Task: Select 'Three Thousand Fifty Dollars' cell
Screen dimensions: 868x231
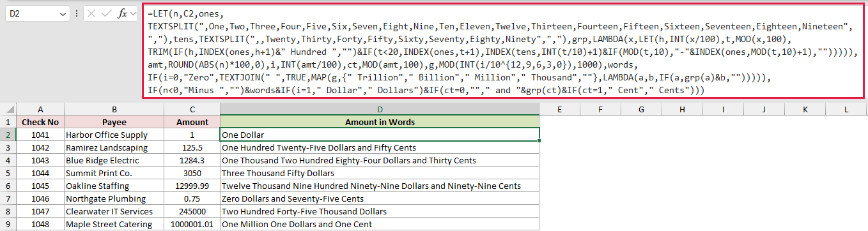Action: 380,173
